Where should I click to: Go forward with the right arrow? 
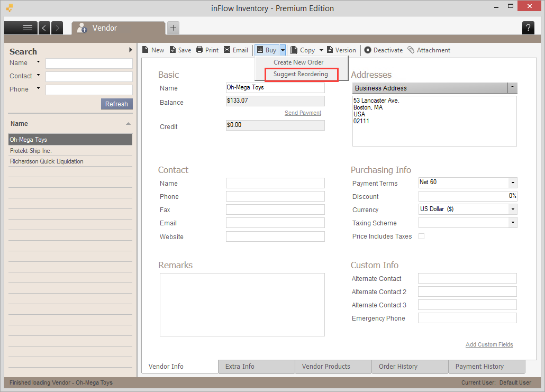point(57,28)
